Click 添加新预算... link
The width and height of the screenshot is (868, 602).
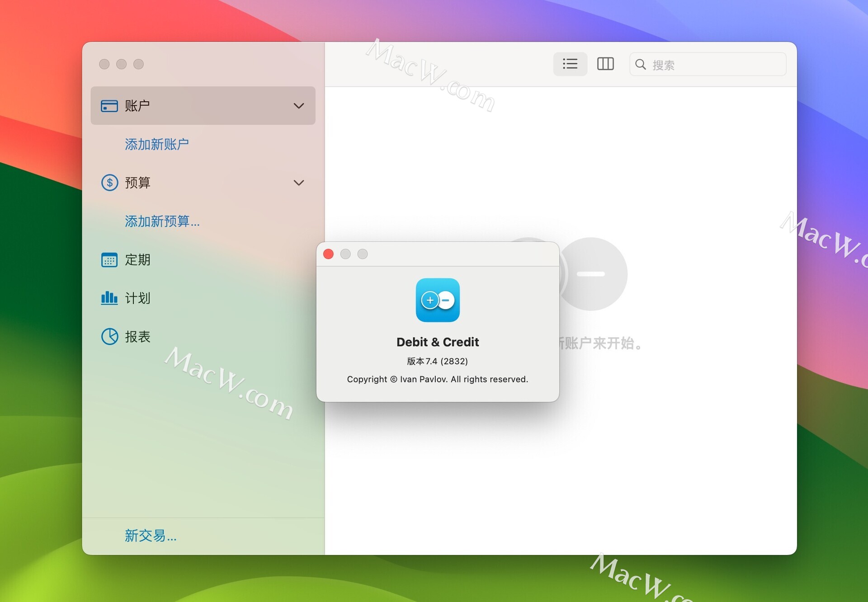click(162, 221)
